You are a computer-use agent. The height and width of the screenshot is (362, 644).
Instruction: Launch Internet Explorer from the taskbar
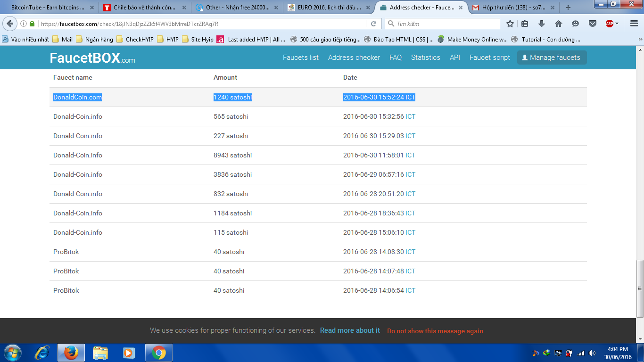click(42, 353)
